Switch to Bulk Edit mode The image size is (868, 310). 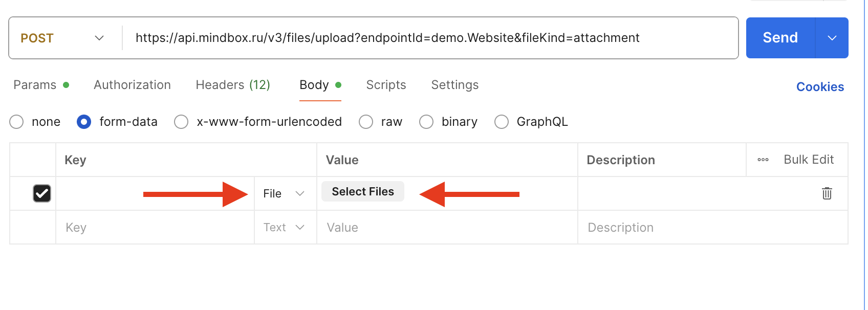click(x=809, y=160)
